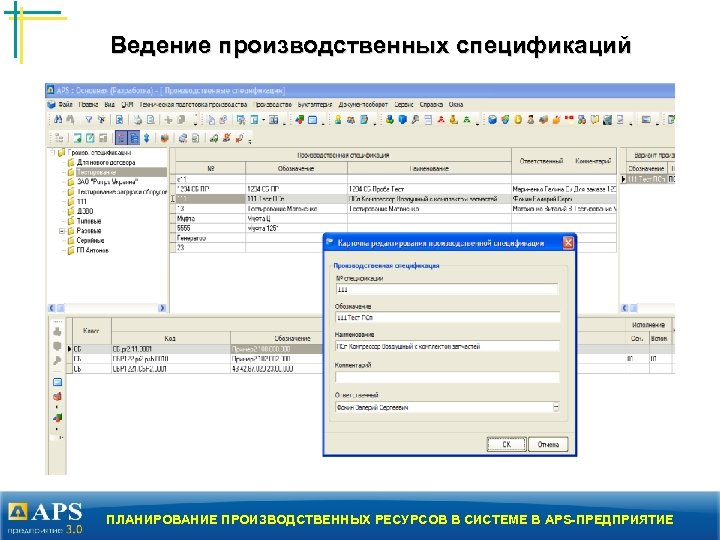
Task: Click the red hierarchy structure icon
Action: pyautogui.click(x=441, y=120)
